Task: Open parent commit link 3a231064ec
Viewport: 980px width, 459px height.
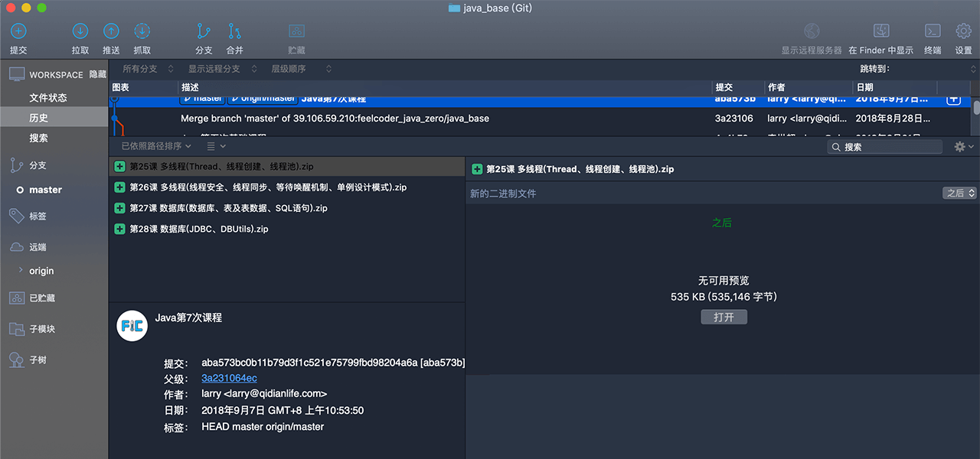Action: [x=229, y=379]
